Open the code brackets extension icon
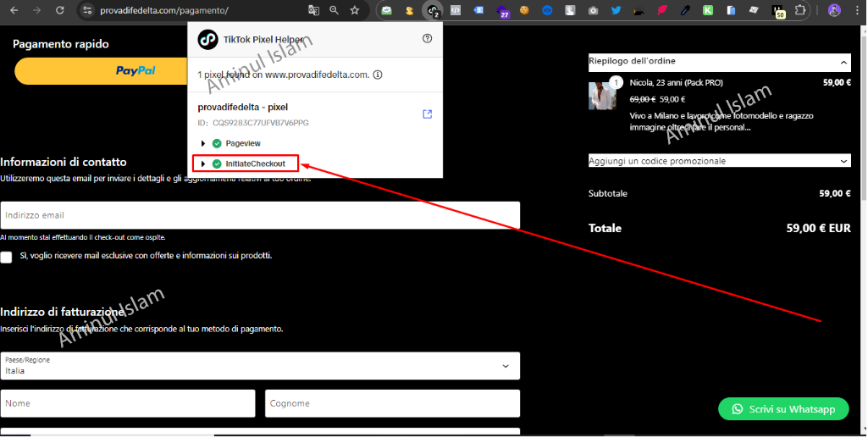Viewport: 868px width, 438px height. pos(455,10)
